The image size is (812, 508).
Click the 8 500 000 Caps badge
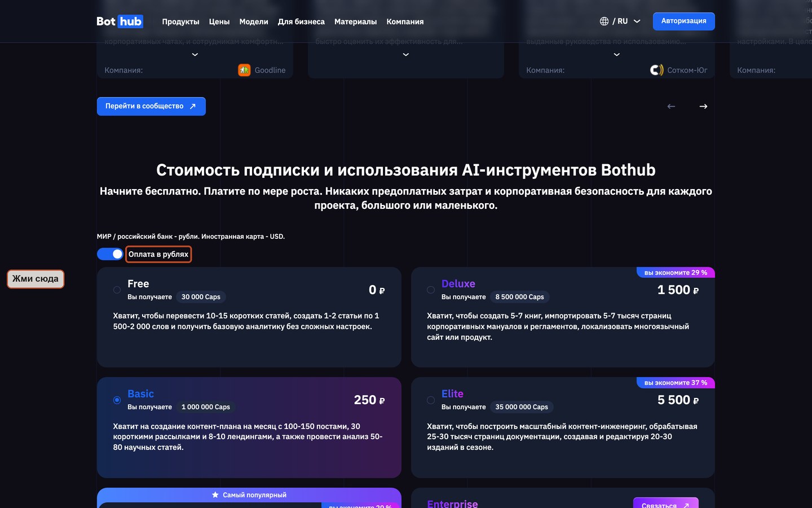(x=519, y=297)
